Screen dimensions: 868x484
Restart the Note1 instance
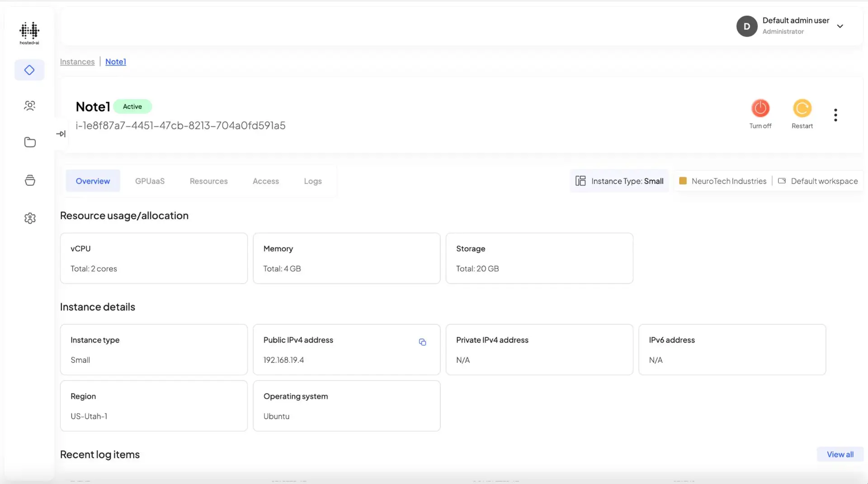click(x=802, y=108)
